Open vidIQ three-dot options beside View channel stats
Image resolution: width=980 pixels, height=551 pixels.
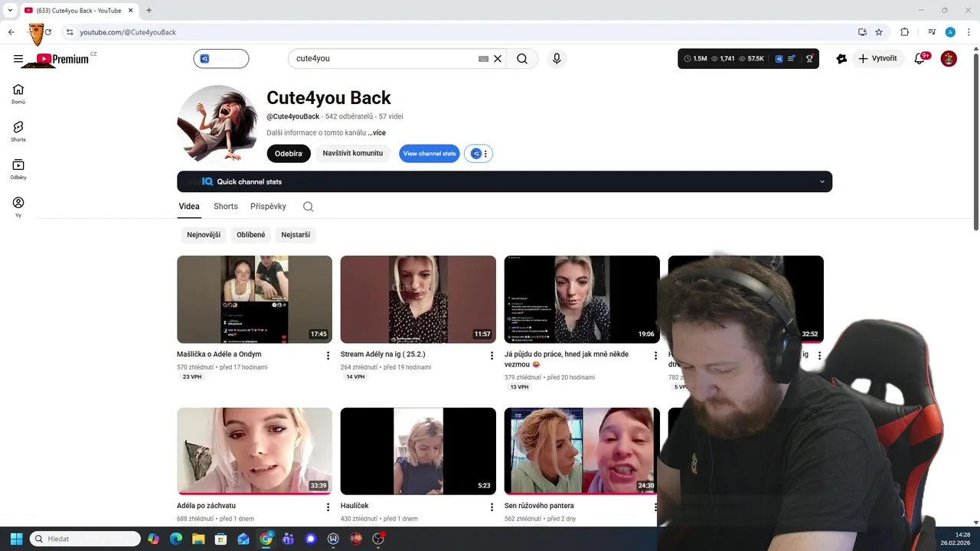coord(485,154)
